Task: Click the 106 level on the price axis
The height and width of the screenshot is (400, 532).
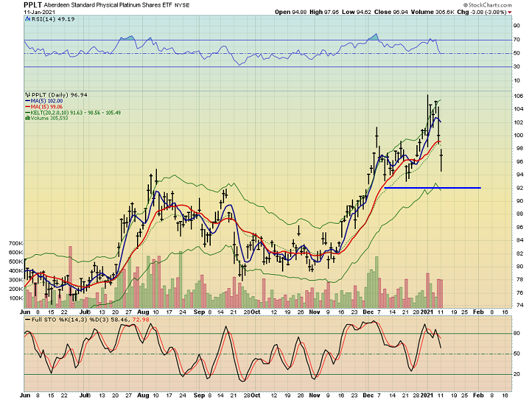Action: click(x=517, y=96)
